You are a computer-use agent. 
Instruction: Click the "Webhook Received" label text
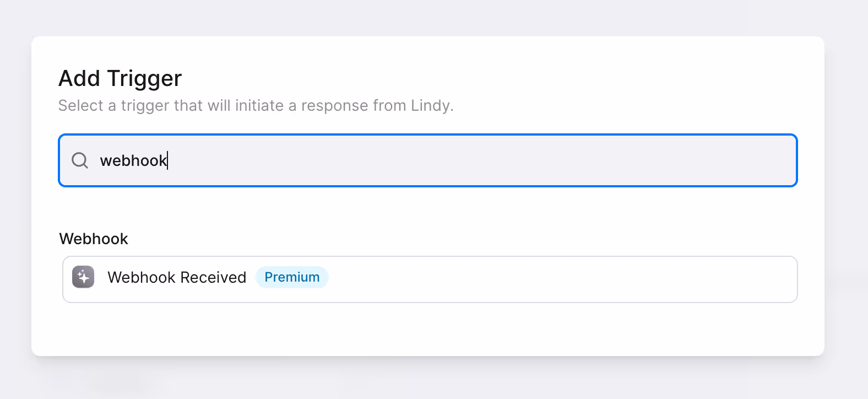click(x=177, y=277)
